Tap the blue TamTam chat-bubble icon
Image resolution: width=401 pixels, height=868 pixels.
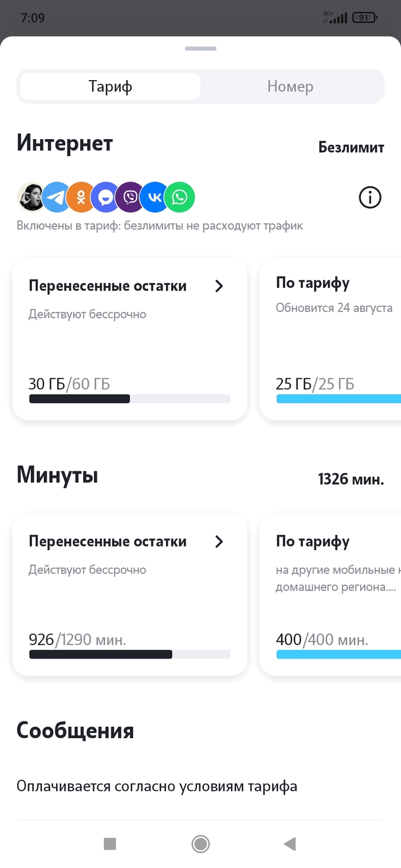105,198
